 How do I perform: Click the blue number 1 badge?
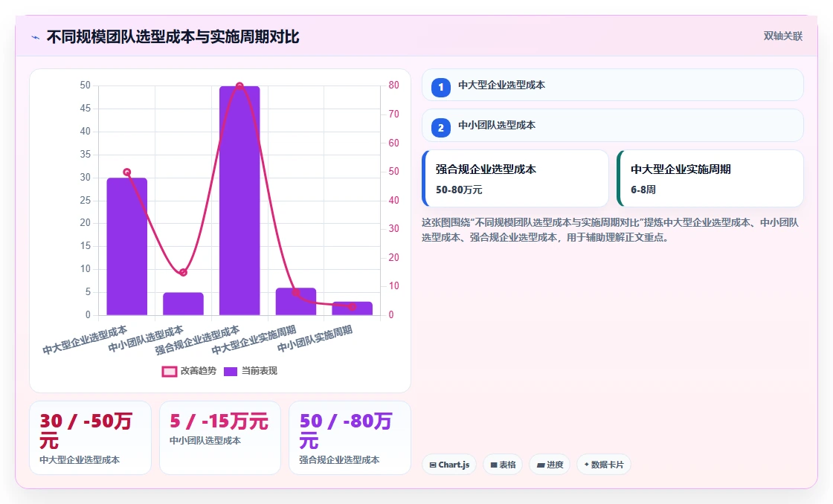pyautogui.click(x=441, y=88)
